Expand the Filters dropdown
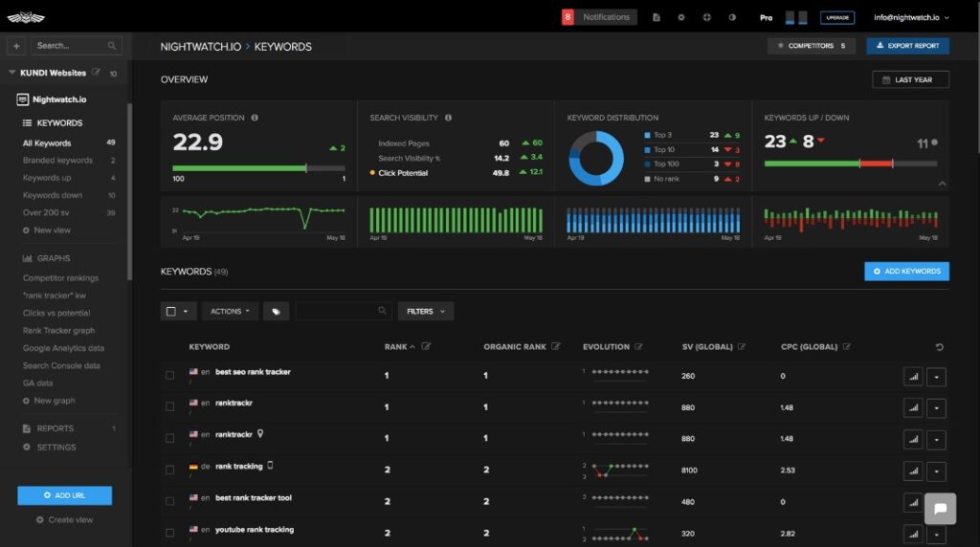 pyautogui.click(x=426, y=311)
